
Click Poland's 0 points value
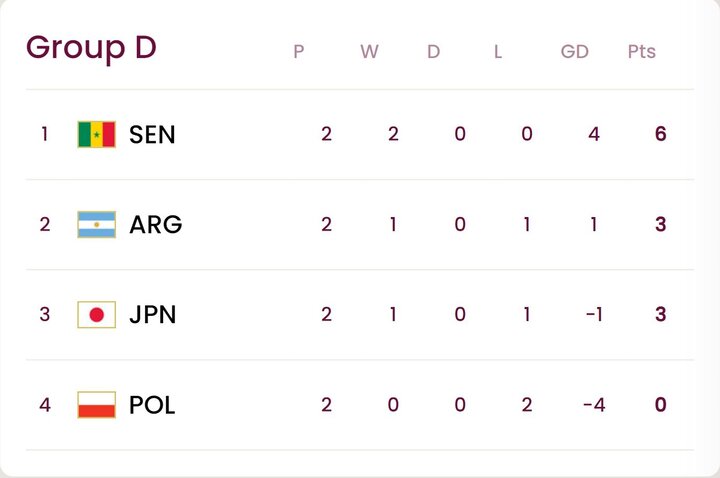point(660,405)
